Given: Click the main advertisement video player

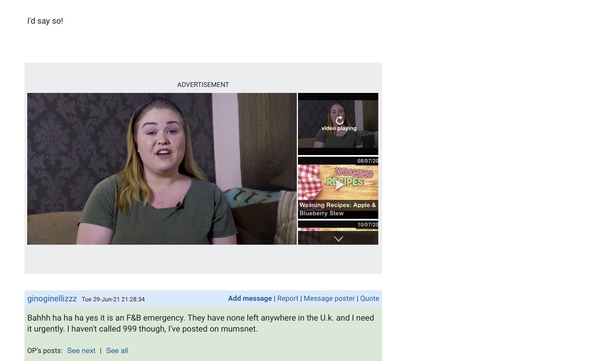Looking at the screenshot, I should 162,168.
